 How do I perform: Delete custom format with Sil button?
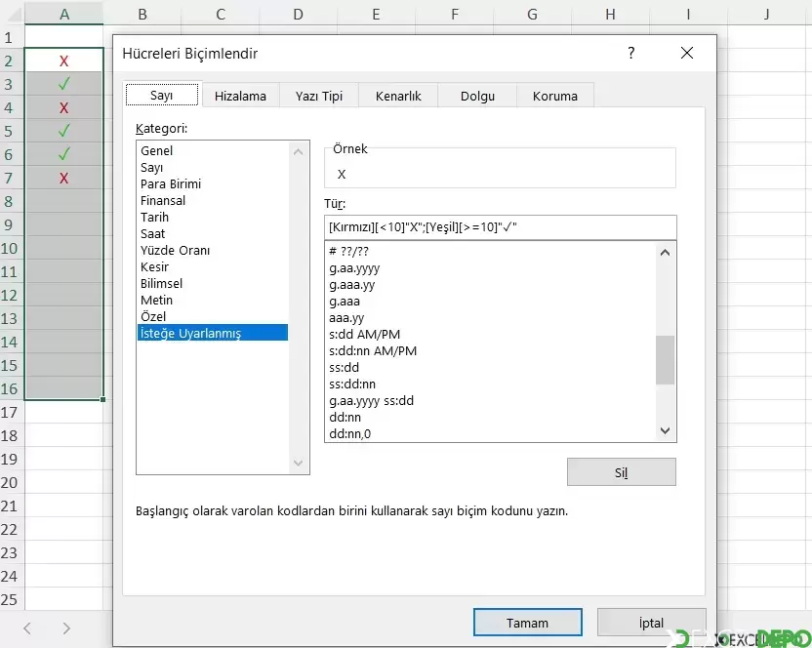click(x=621, y=472)
